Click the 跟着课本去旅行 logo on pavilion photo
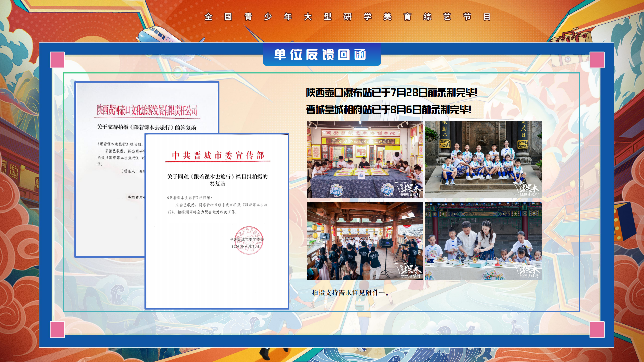This screenshot has width=644, height=362. [409, 271]
